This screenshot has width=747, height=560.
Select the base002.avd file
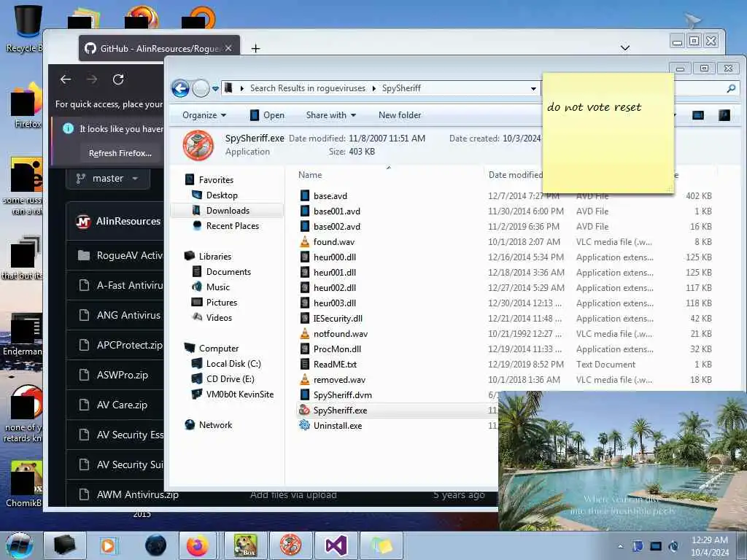click(x=337, y=226)
